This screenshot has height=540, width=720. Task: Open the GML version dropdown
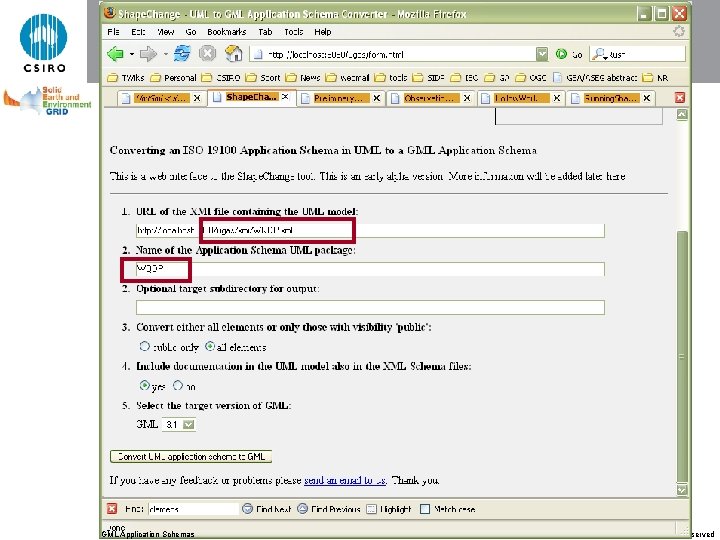tap(188, 425)
